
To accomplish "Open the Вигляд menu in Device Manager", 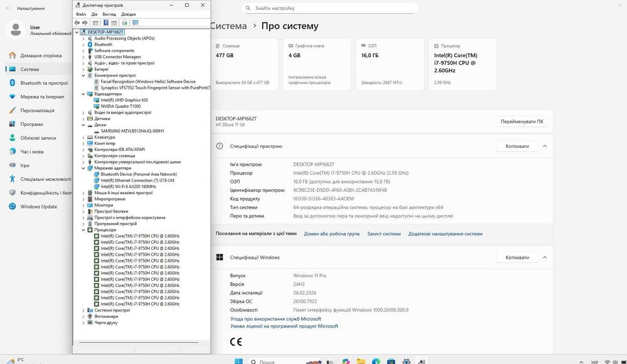I will coord(109,14).
